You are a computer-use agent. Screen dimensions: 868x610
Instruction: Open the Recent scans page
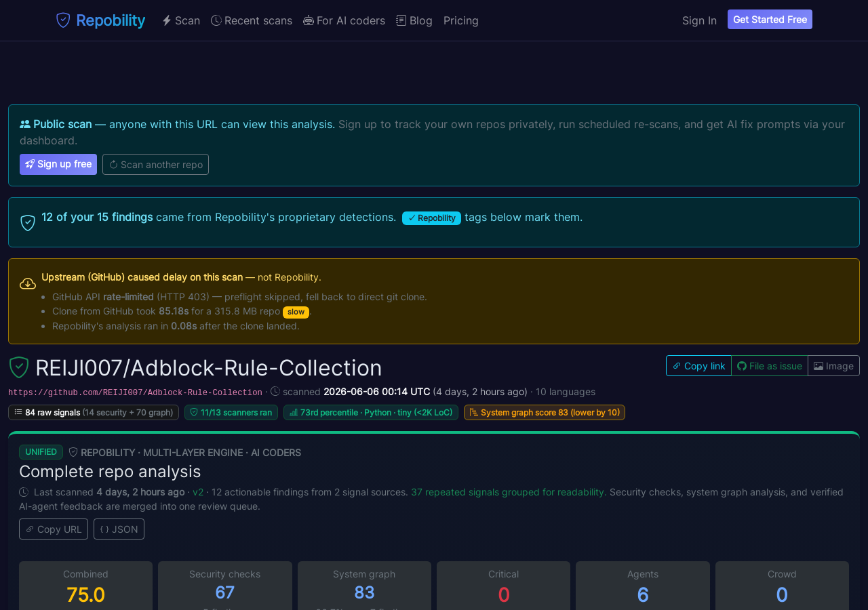coord(252,20)
